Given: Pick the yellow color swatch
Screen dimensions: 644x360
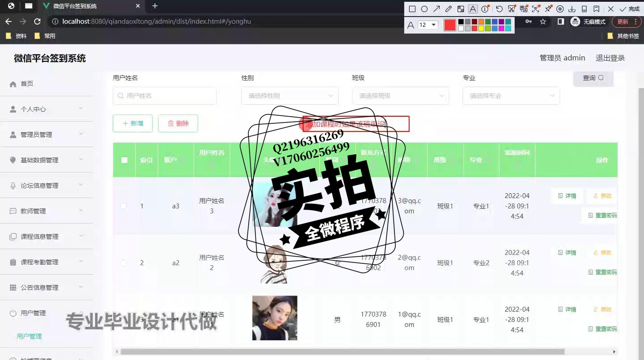Looking at the screenshot, I should coord(481,28).
